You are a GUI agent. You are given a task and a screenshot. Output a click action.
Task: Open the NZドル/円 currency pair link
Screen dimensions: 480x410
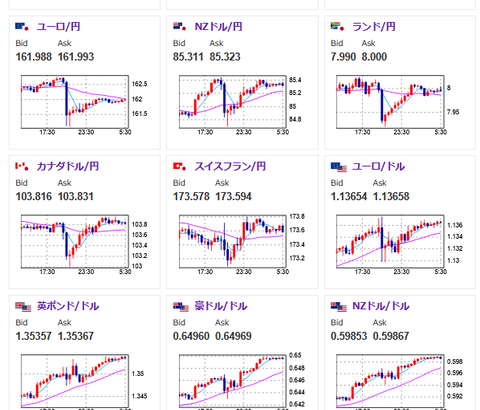pos(218,27)
